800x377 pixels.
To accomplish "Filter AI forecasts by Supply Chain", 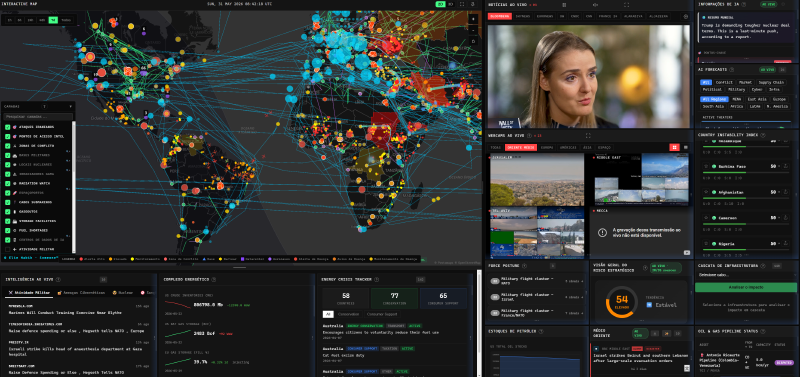I will tap(771, 82).
